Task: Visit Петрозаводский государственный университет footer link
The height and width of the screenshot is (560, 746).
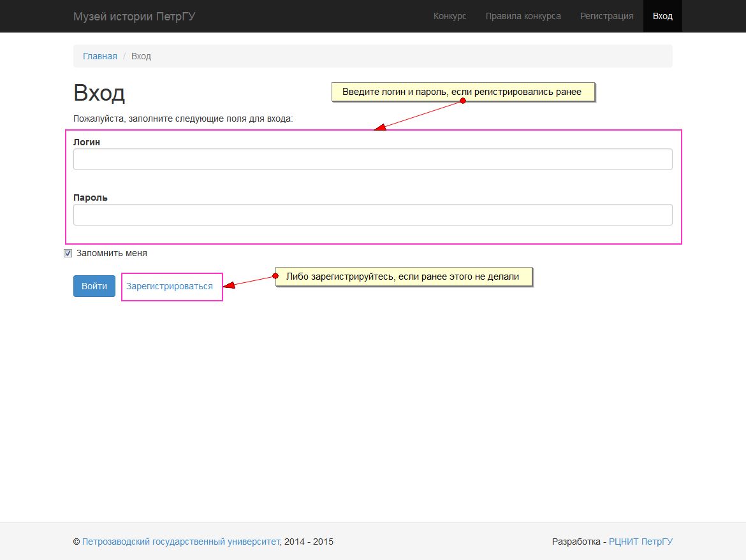Action: pos(180,542)
